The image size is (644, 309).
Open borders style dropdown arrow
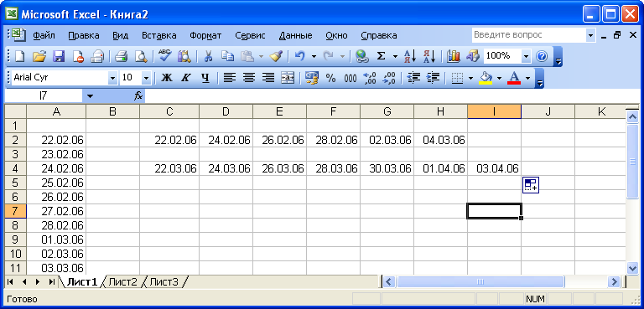tap(470, 78)
